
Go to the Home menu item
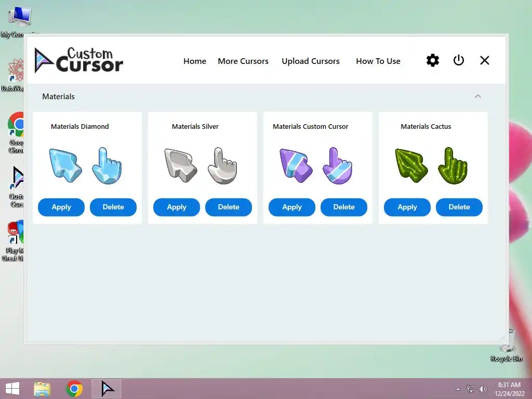pos(195,61)
